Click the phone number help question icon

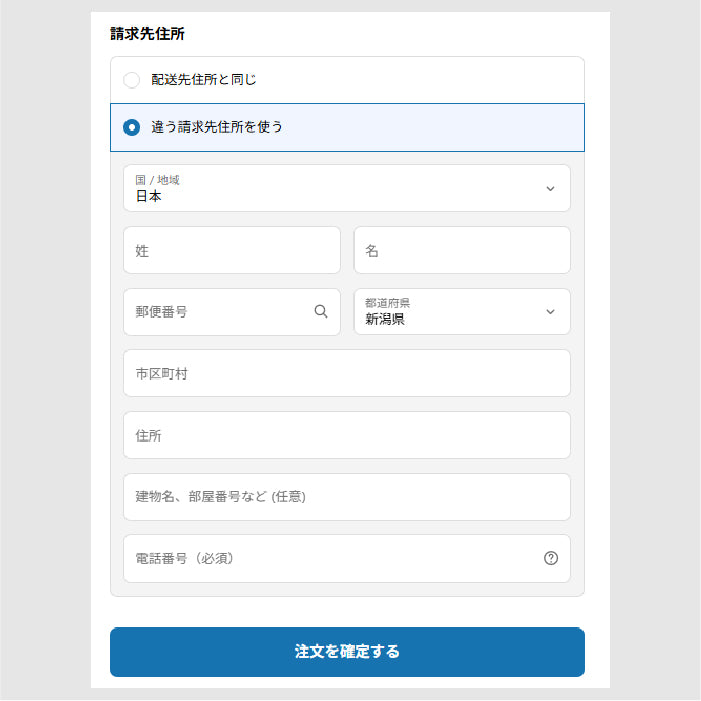tap(550, 558)
